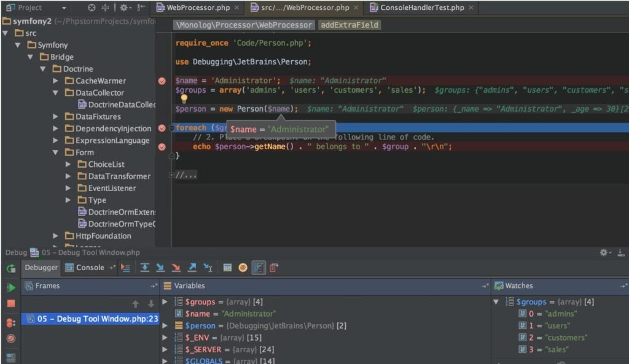
Task: Select the $name variable row in Variables
Action: coord(325,314)
